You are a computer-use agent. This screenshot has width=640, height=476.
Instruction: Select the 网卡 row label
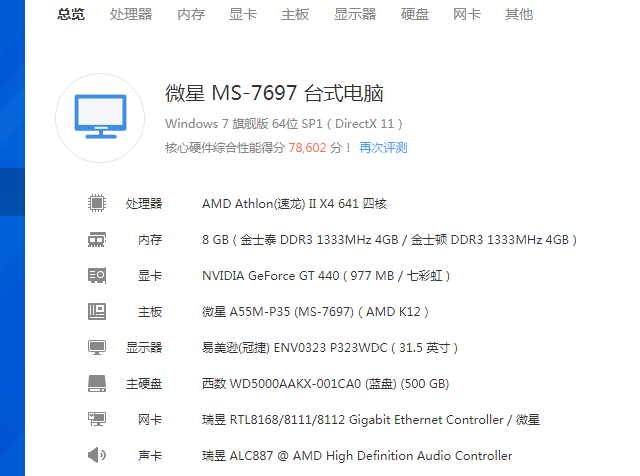(150, 420)
